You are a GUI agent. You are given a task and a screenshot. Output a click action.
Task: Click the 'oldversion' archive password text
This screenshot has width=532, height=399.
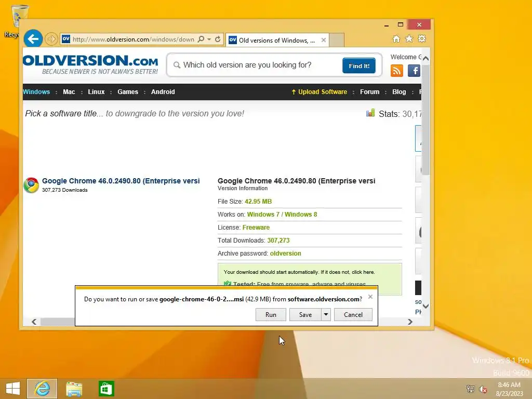pyautogui.click(x=286, y=254)
